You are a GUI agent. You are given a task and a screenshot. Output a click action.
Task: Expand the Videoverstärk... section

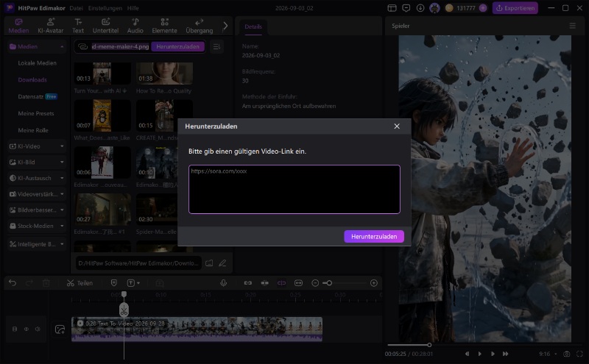36,194
